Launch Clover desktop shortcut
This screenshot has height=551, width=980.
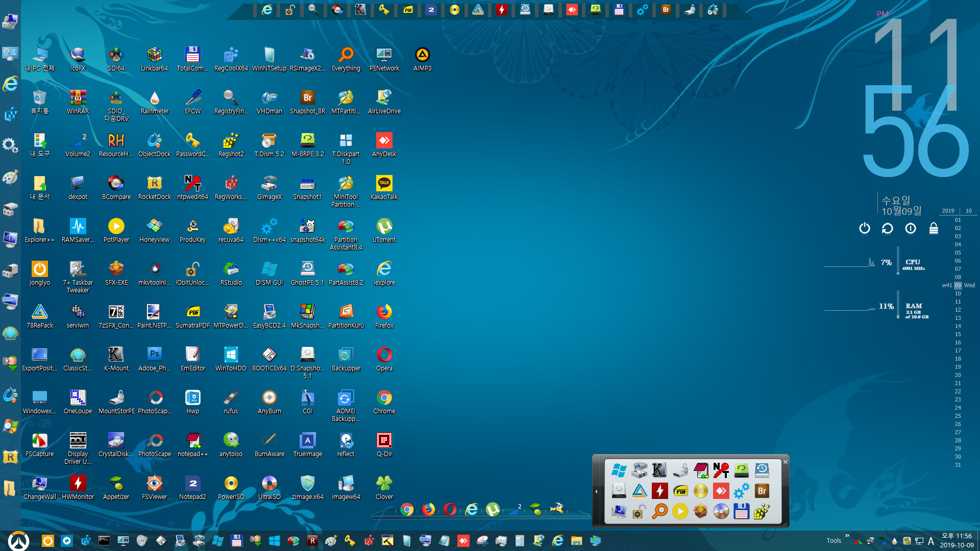point(384,487)
